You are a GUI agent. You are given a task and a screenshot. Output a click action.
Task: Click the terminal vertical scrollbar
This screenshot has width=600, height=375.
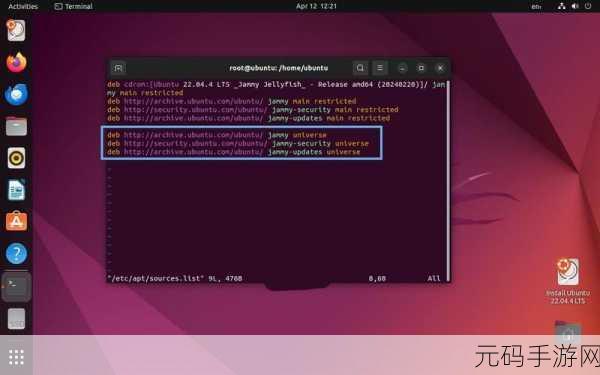[448, 180]
